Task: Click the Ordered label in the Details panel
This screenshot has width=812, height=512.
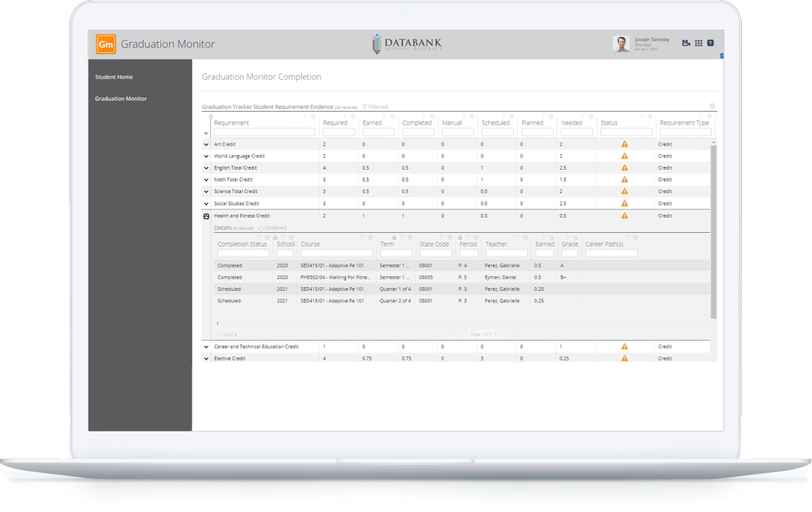Action: (273, 227)
